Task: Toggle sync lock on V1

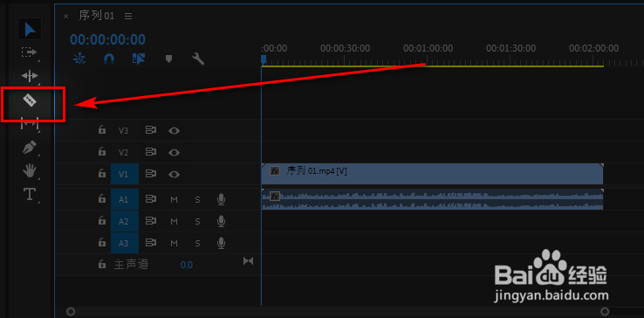Action: click(151, 174)
